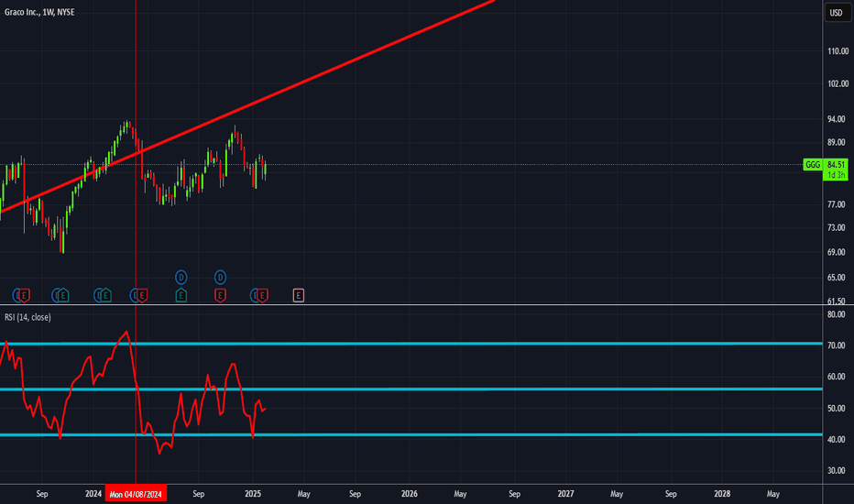Click the 2025 time axis label
The height and width of the screenshot is (504, 854).
pos(253,494)
